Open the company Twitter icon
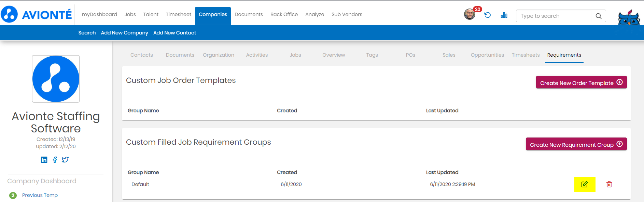Viewport: 644px width, 202px height. click(65, 160)
